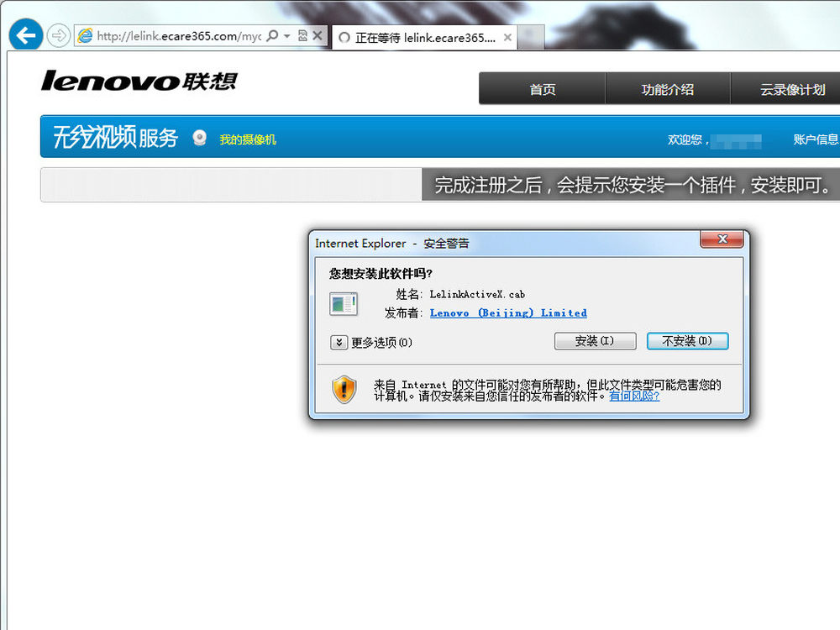Go back with the blue back arrow
Viewport: 840px width, 630px height.
pyautogui.click(x=26, y=35)
